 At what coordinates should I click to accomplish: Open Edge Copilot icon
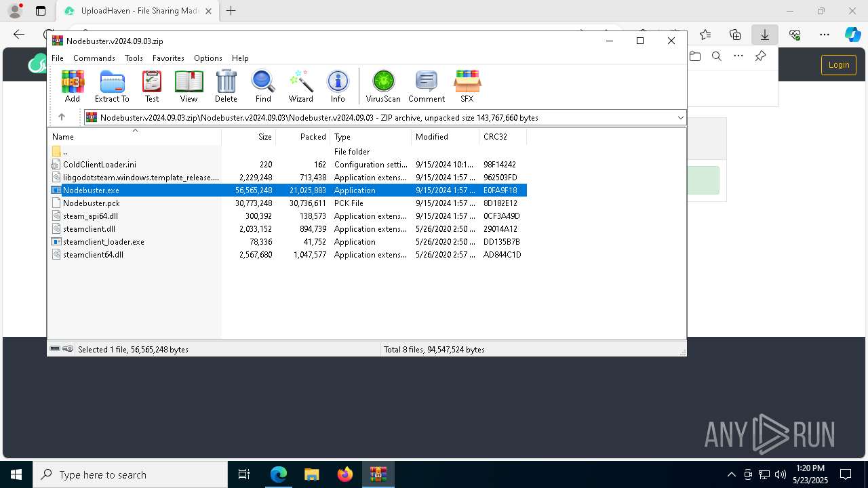point(852,35)
